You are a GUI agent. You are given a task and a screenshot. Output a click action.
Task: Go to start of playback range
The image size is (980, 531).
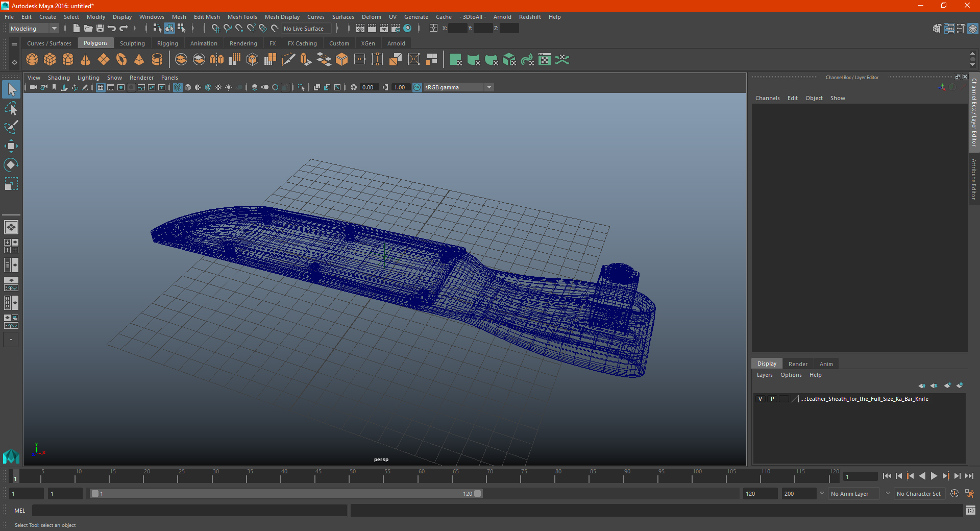coord(887,476)
